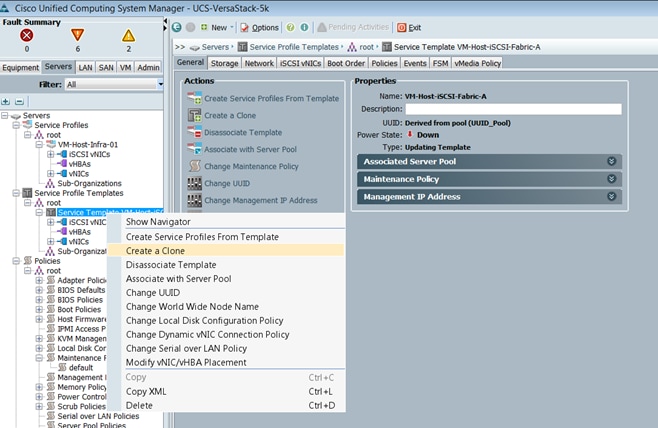Open the Network tab
The image size is (658, 428).
click(x=259, y=63)
